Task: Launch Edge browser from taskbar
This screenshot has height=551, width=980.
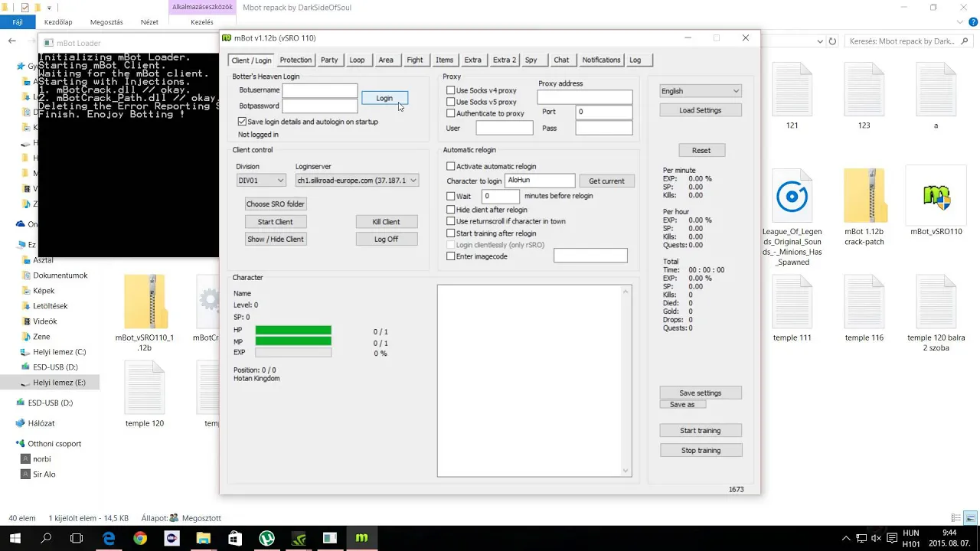Action: tap(109, 538)
